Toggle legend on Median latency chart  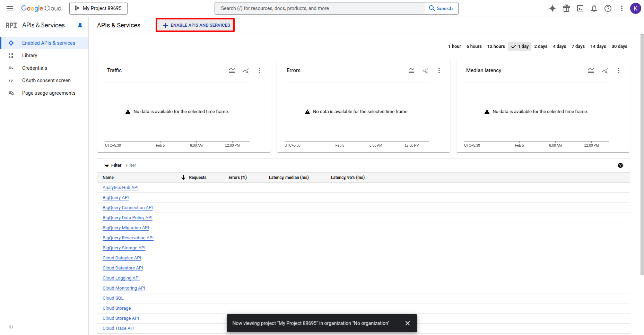[x=591, y=70]
